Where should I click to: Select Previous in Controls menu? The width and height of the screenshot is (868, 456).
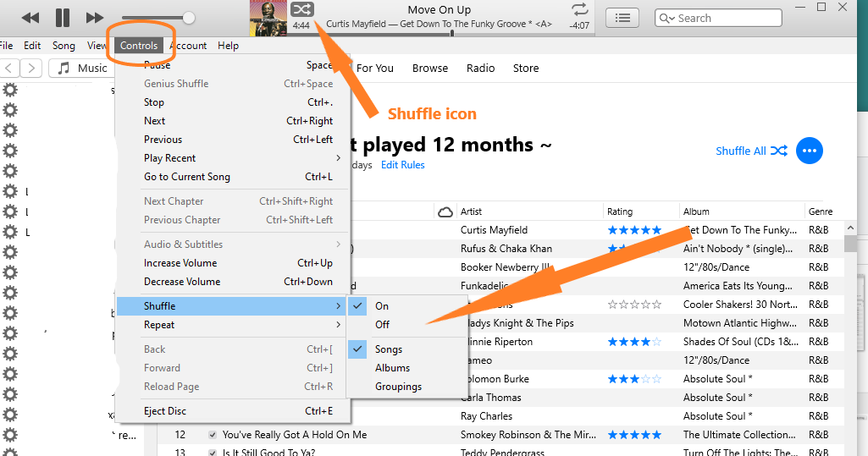(x=233, y=140)
